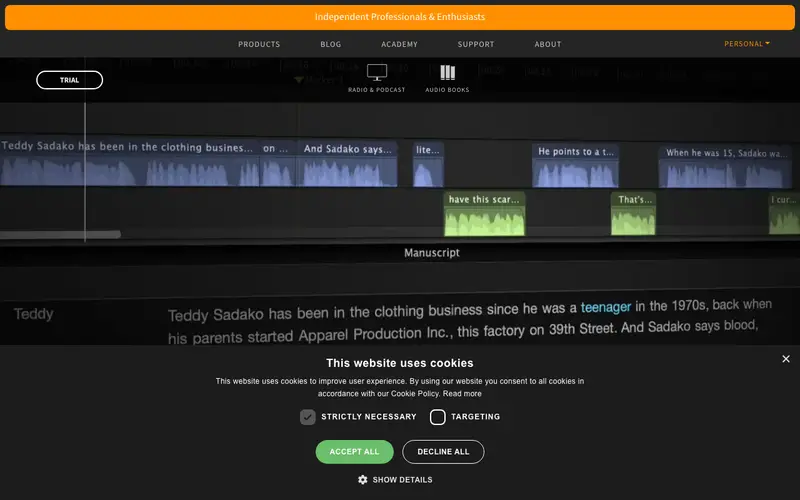Click the 'This website uses cookies' heading
This screenshot has width=800, height=500.
[400, 363]
